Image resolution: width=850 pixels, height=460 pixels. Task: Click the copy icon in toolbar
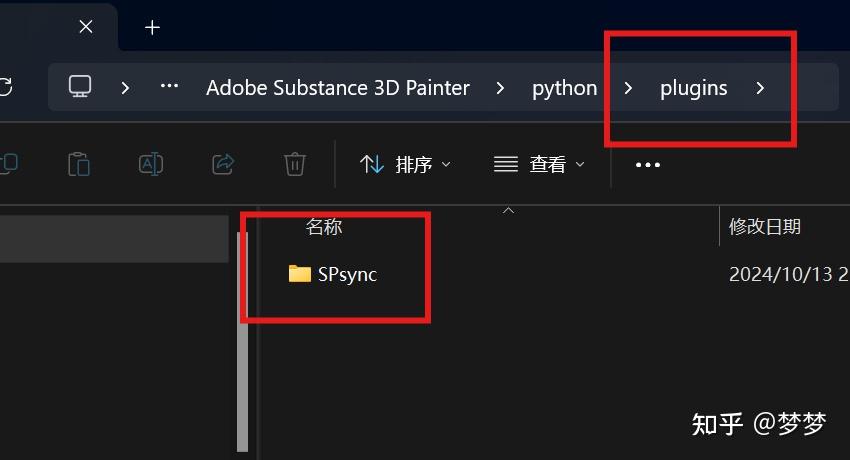[8, 164]
